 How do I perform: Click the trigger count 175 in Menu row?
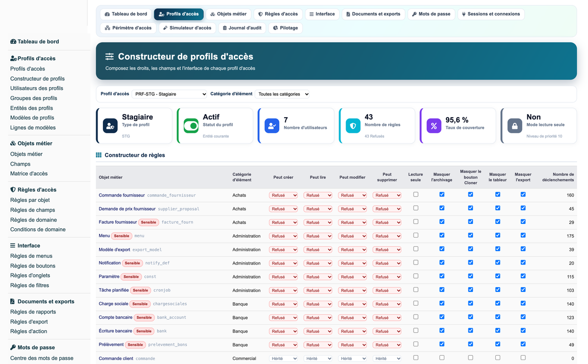pos(570,236)
